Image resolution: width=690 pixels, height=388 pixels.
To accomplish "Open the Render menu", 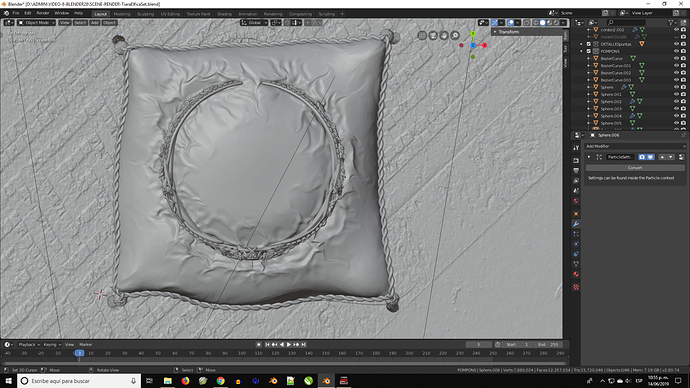I will [43, 13].
